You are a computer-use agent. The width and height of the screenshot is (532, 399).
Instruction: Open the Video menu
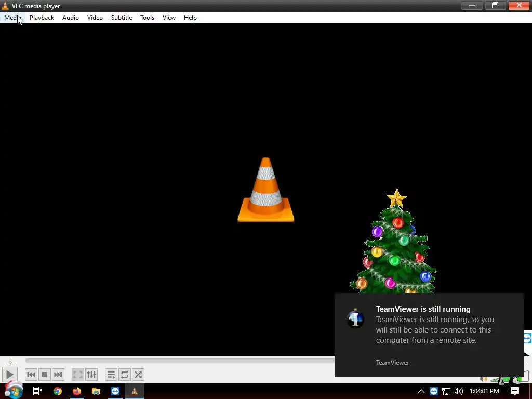tap(95, 18)
